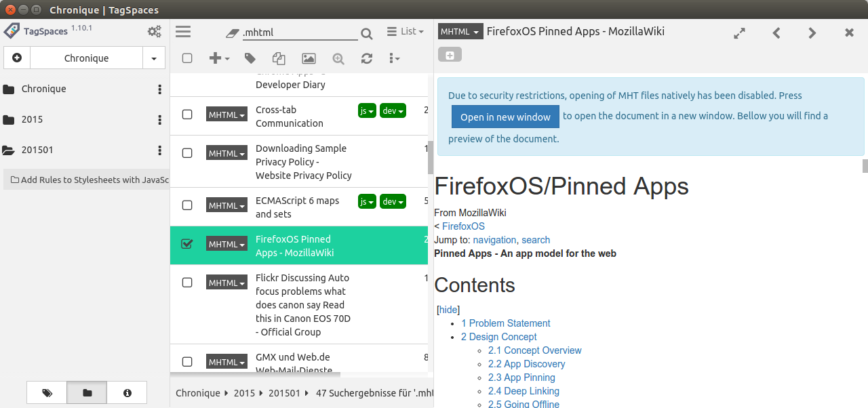Jump to navigation link
The image size is (868, 408).
494,240
